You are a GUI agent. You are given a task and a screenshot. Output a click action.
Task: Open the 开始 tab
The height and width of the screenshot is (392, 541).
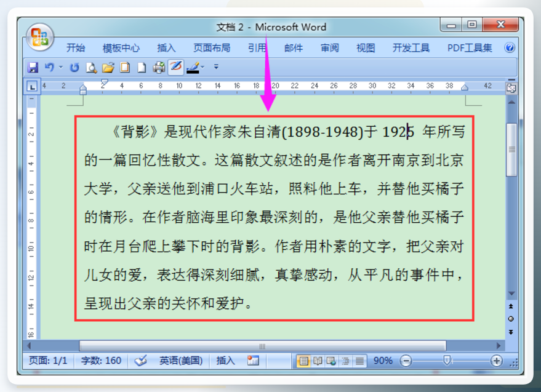coord(76,47)
